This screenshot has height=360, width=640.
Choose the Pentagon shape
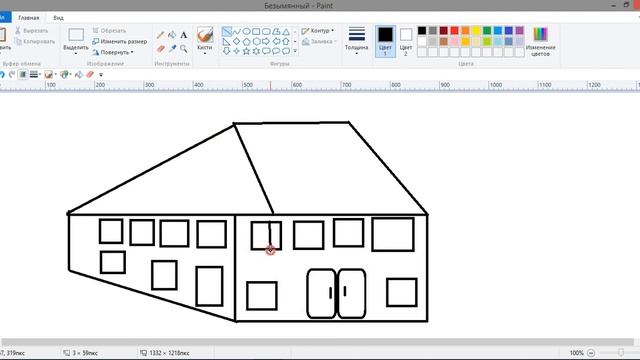point(247,41)
